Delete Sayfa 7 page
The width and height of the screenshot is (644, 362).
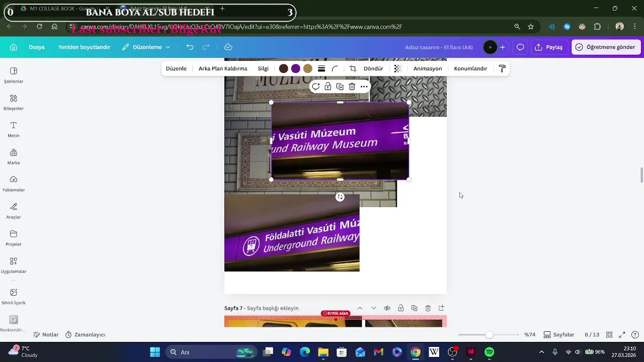pyautogui.click(x=428, y=308)
